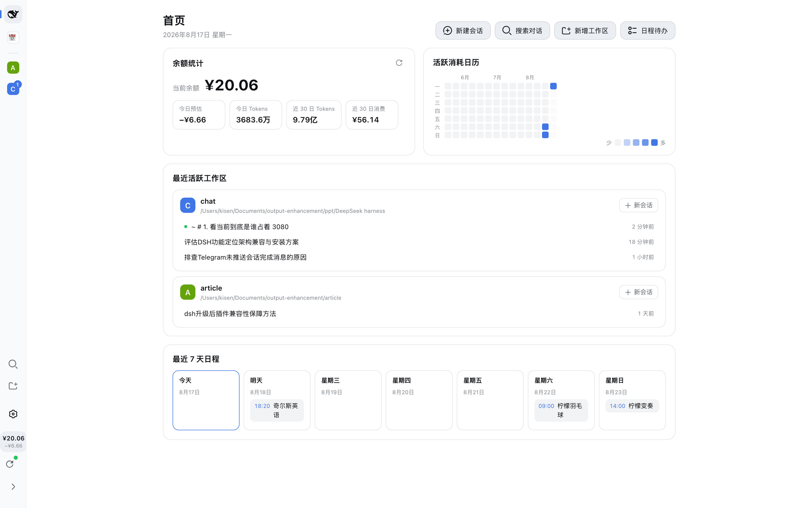
Task: Open conversation dsh升级后插件兼容性保障方法
Action: click(419, 313)
